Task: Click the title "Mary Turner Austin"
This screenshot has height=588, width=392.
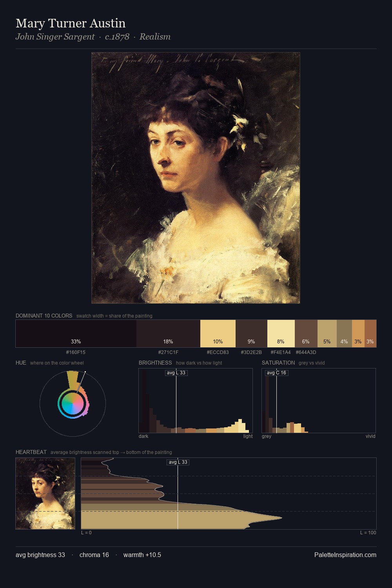Action: pos(71,24)
